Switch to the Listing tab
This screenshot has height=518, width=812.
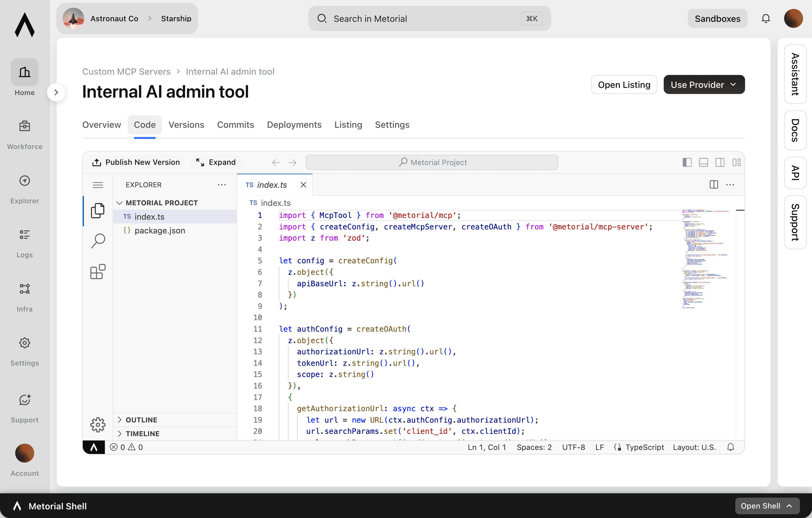click(348, 125)
